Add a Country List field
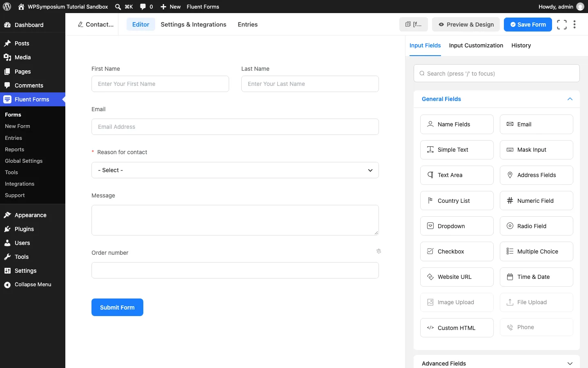Screen dimensions: 588x368 click(457, 201)
